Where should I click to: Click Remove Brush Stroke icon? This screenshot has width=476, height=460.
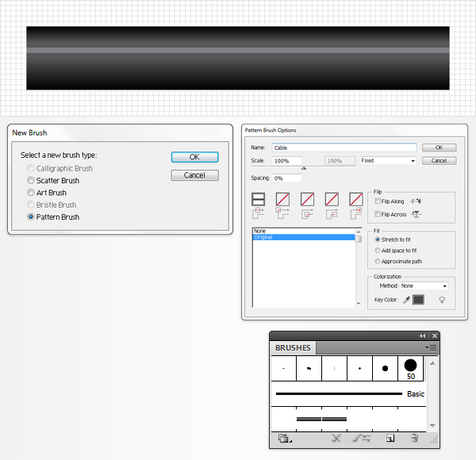coord(336,438)
